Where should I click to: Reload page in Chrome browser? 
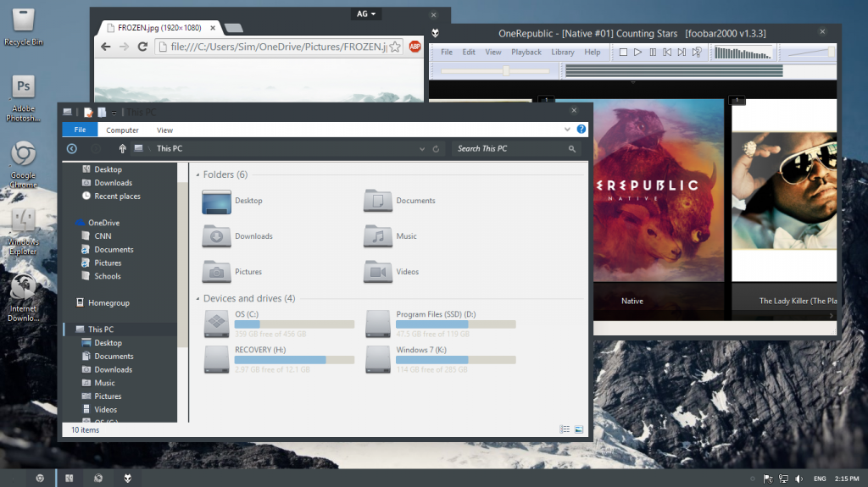pos(142,47)
